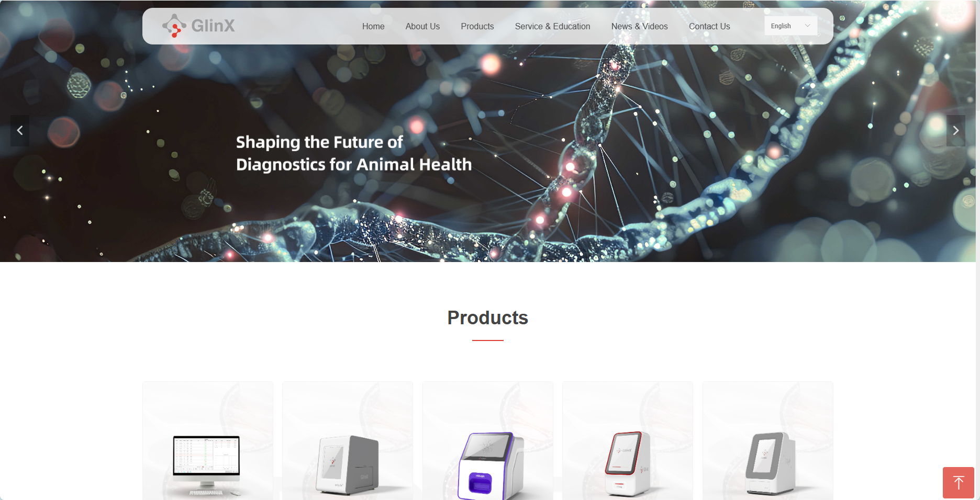This screenshot has height=500, width=980.
Task: Open the About Us menu
Action: click(x=422, y=26)
